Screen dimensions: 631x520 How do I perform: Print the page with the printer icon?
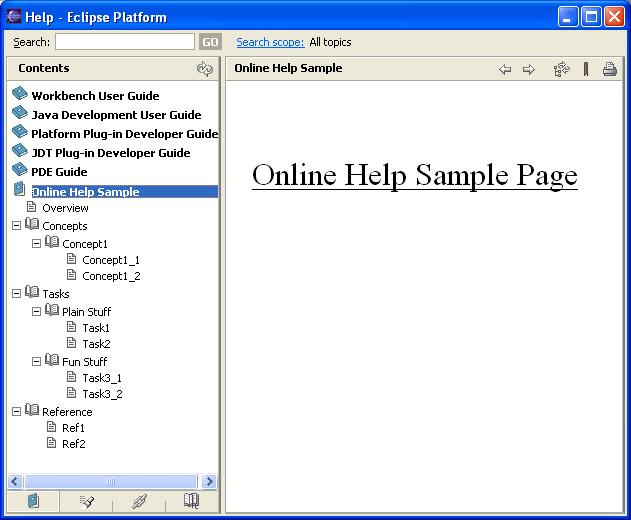click(x=610, y=69)
